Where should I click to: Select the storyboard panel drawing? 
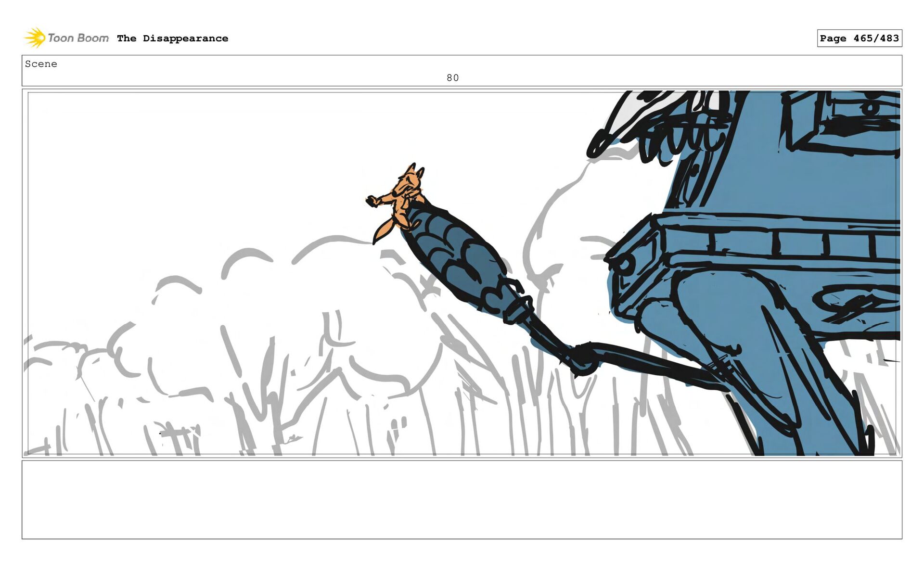462,273
